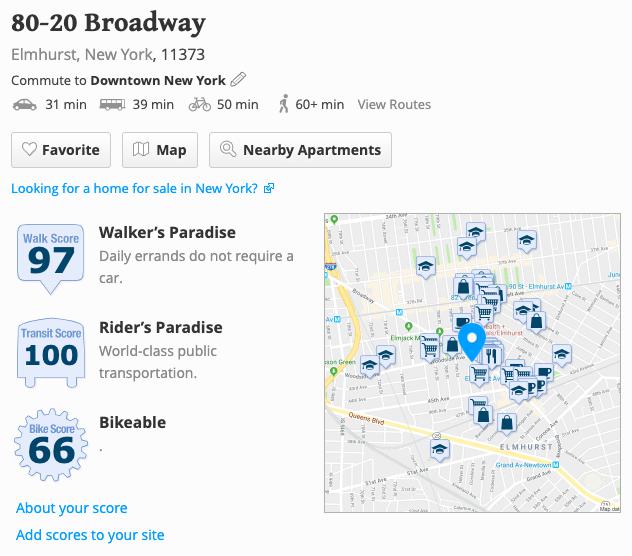Open the About your score link
The image size is (632, 556).
pyautogui.click(x=71, y=508)
